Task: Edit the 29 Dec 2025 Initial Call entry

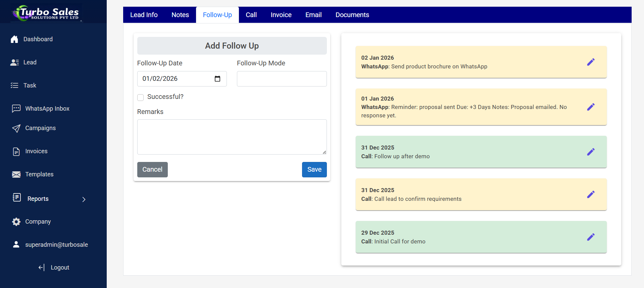Action: click(591, 237)
